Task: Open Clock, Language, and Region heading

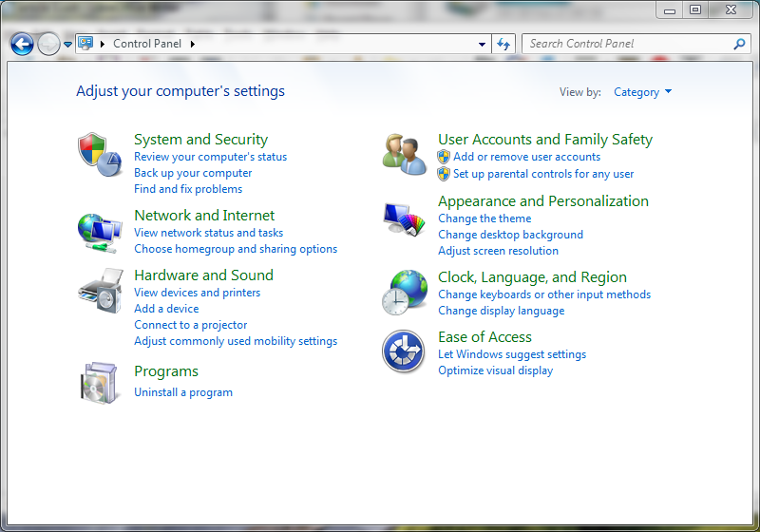Action: [x=532, y=277]
